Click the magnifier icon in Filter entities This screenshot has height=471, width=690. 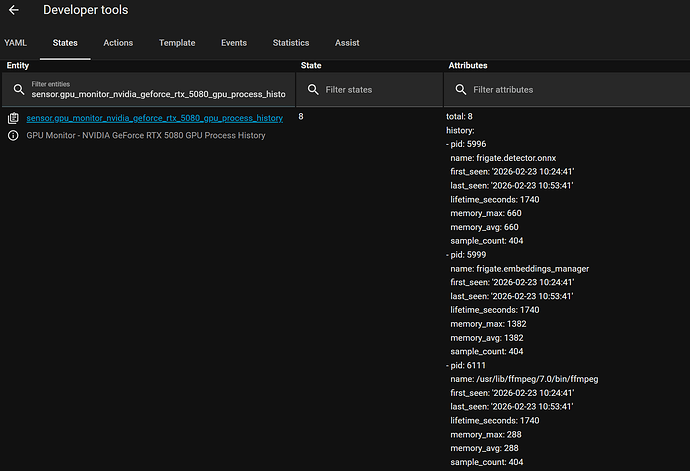(18, 89)
